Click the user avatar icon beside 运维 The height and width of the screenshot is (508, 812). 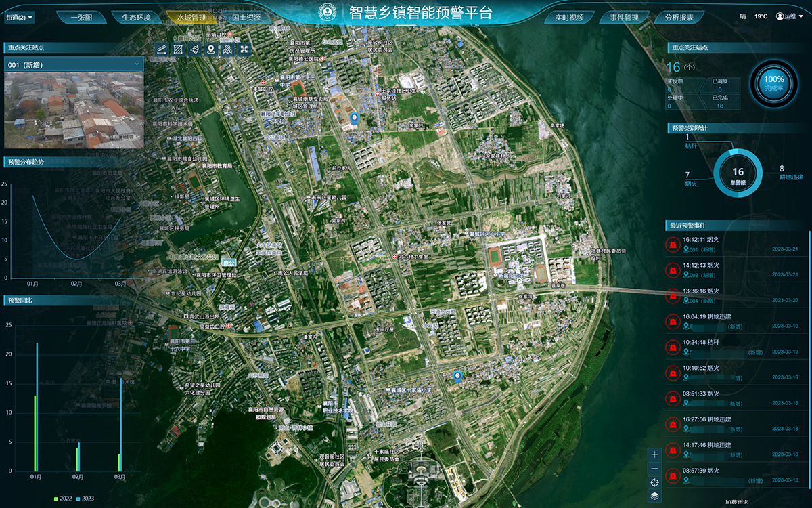pyautogui.click(x=780, y=16)
